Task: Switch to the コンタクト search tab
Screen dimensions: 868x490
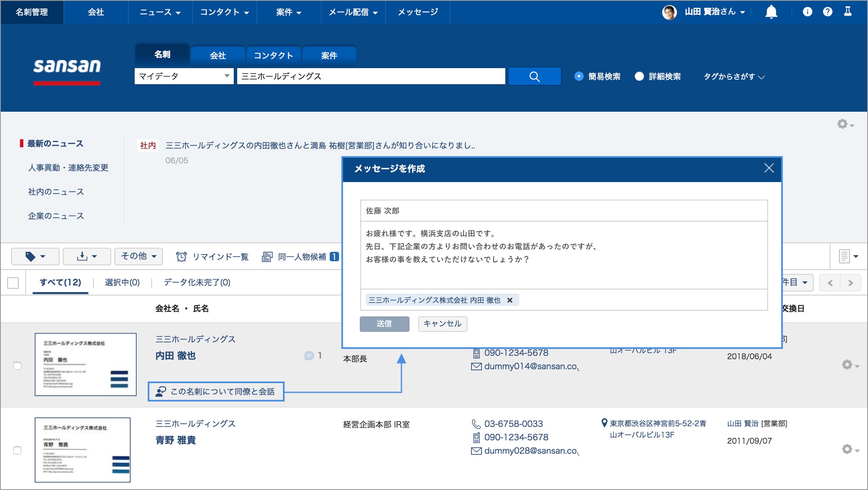Action: [x=273, y=56]
